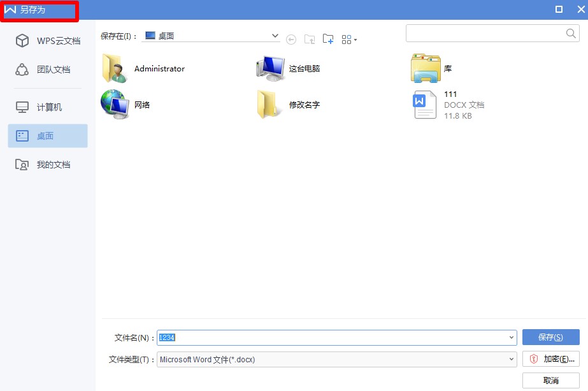Select the Administrator folder icon
Image resolution: width=588 pixels, height=391 pixels.
point(115,68)
